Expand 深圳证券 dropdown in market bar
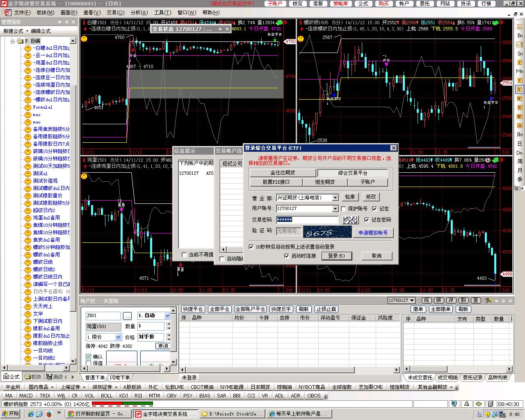Screen dimensions: 525x420 click(x=116, y=387)
